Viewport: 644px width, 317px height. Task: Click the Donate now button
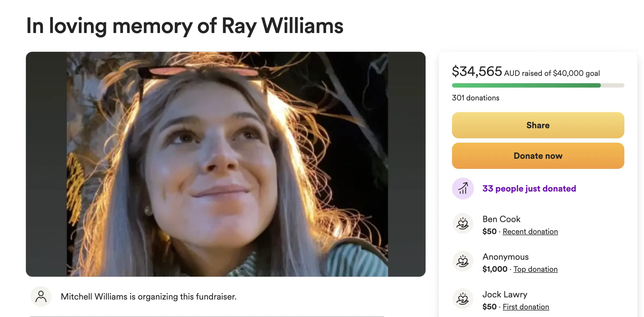pyautogui.click(x=538, y=155)
